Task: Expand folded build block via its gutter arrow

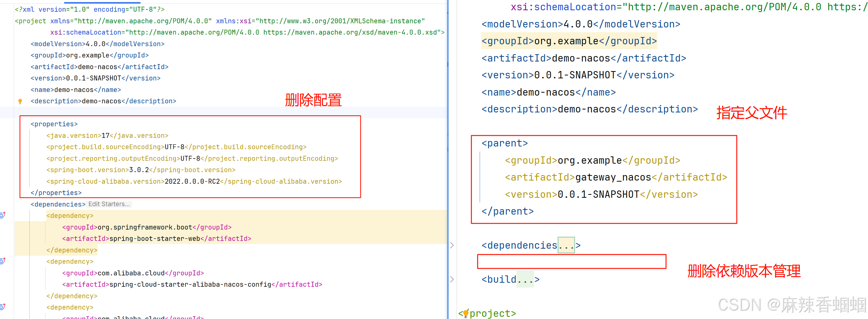Action: (x=452, y=279)
